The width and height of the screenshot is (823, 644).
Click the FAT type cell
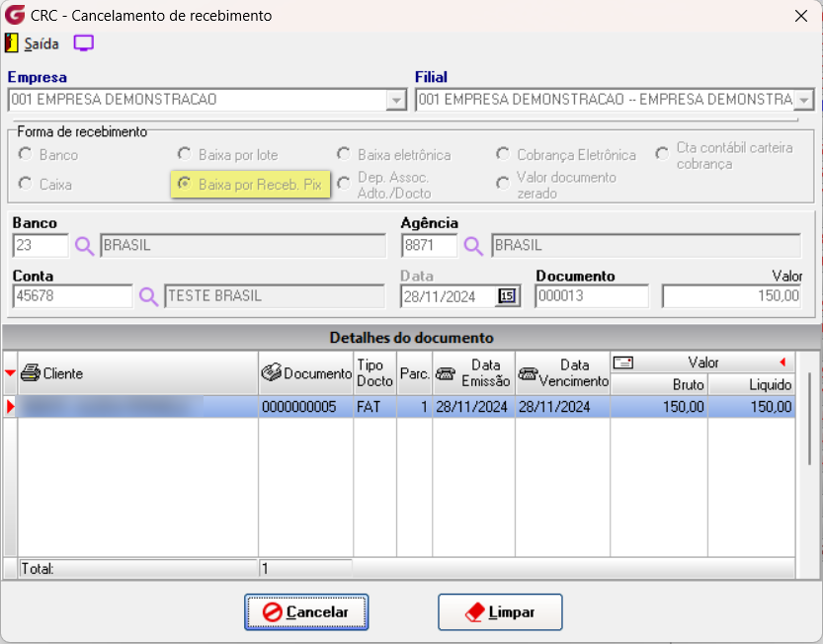tap(374, 407)
